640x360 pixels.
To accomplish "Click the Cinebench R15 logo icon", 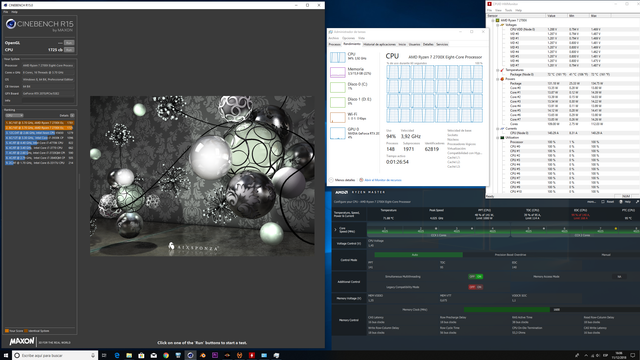I will pos(11,24).
